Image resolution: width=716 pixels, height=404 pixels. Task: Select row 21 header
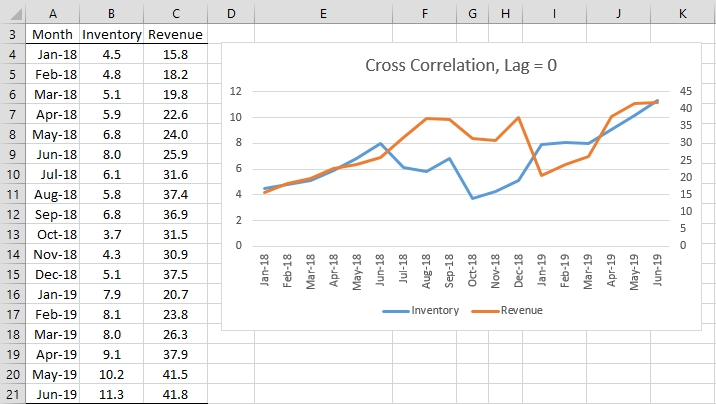(x=13, y=394)
